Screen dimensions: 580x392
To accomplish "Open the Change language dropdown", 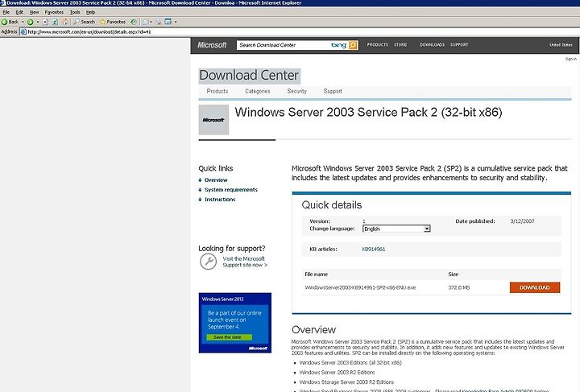I will coord(396,229).
